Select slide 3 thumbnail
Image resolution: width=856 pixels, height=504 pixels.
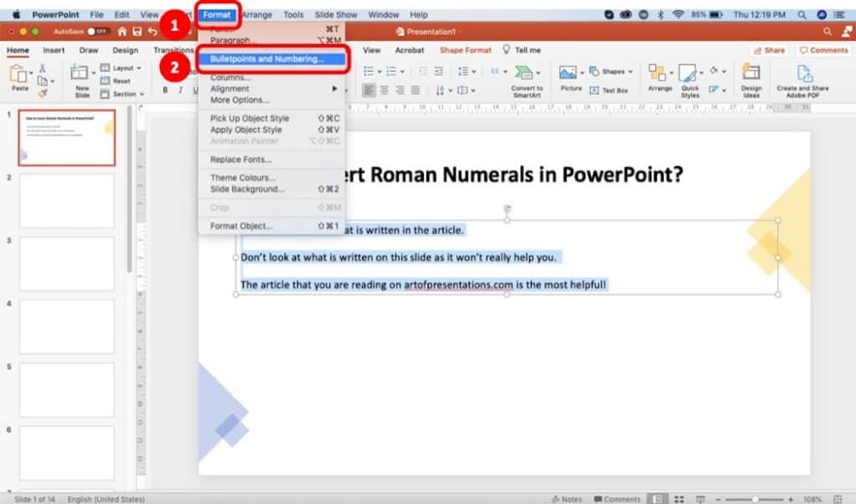(x=67, y=264)
